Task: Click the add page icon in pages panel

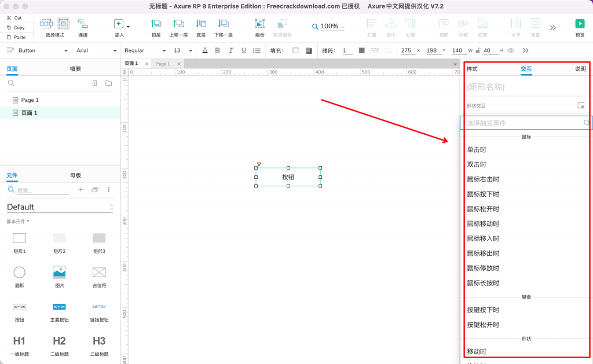Action: tap(95, 83)
